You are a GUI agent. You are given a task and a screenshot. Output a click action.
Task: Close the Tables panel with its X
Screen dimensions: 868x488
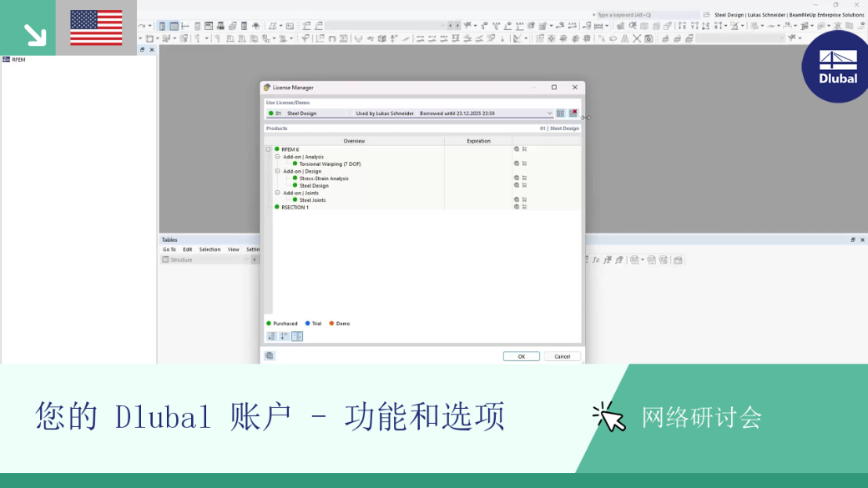(x=862, y=240)
